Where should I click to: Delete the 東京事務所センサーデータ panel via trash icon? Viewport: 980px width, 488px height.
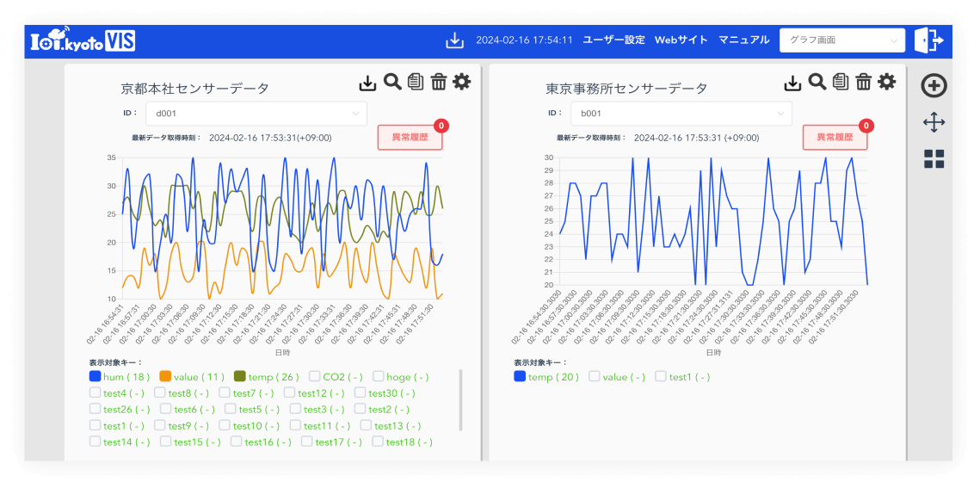coord(864,82)
